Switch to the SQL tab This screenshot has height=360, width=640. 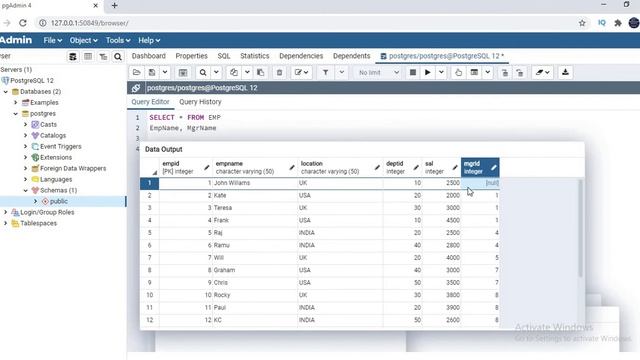224,56
